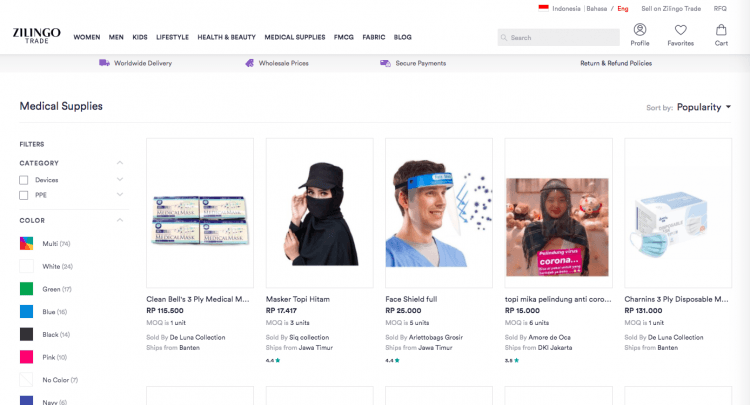The height and width of the screenshot is (405, 750).
Task: Collapse the Color filter section
Action: (x=120, y=220)
